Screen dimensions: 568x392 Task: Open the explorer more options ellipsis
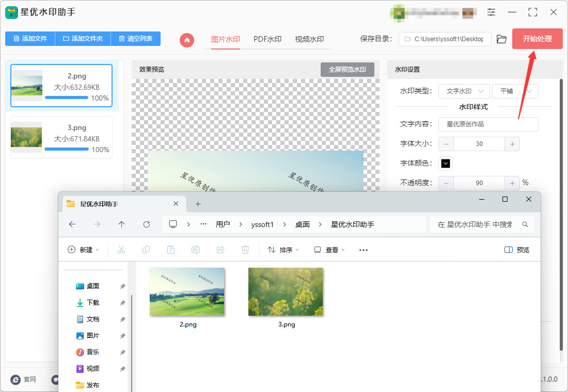pos(364,250)
